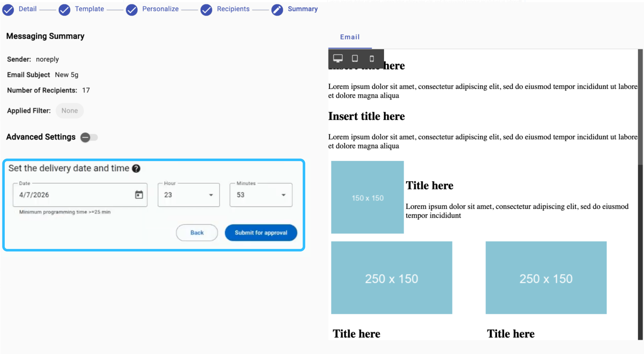Click the email preview vertical scrollbar
644x354 pixels.
(x=640, y=107)
